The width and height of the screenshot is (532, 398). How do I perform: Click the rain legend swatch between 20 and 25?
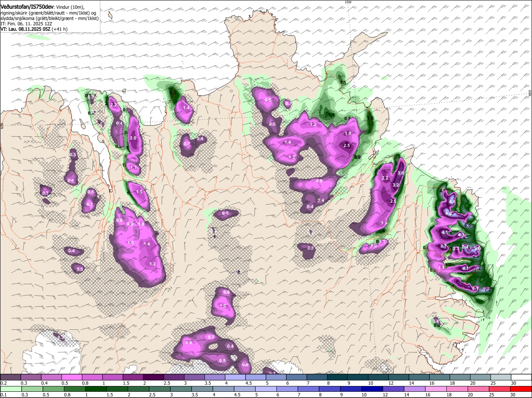coord(480,388)
